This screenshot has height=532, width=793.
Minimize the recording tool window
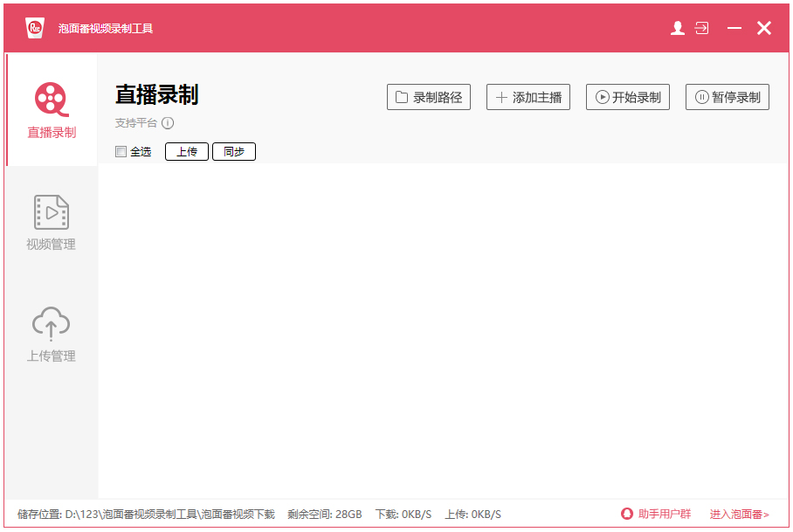[734, 28]
